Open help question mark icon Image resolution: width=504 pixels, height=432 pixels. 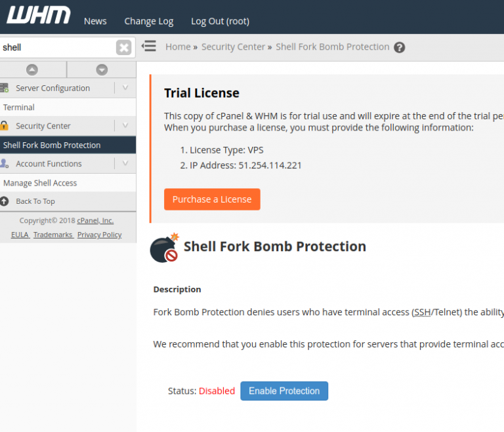(x=399, y=47)
